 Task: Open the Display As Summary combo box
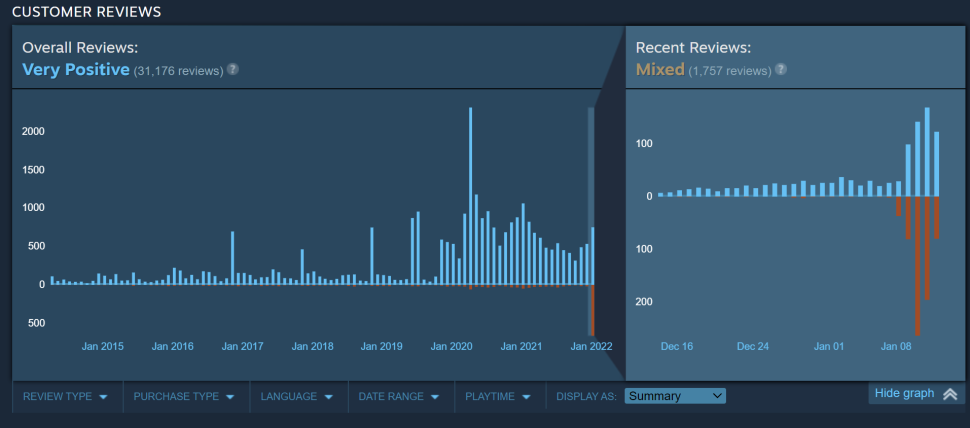click(x=675, y=396)
